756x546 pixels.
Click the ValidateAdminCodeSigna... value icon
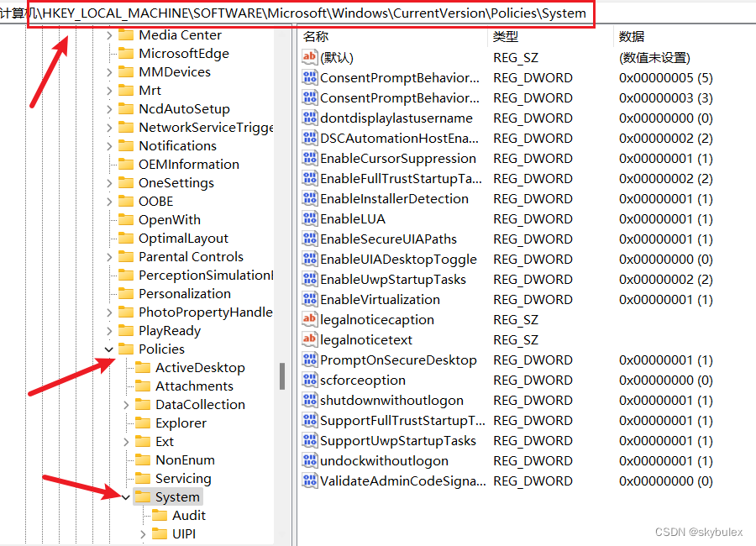pyautogui.click(x=309, y=480)
